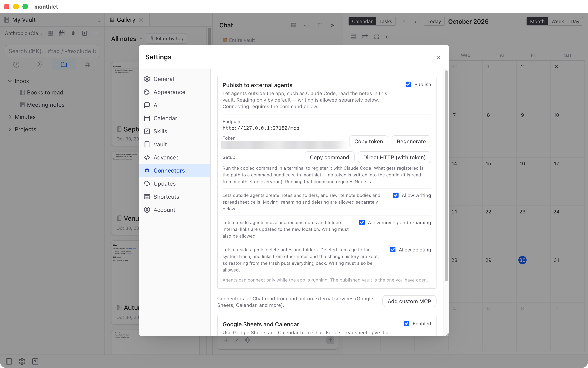Open the settings gear in bottom status bar

(x=22, y=361)
